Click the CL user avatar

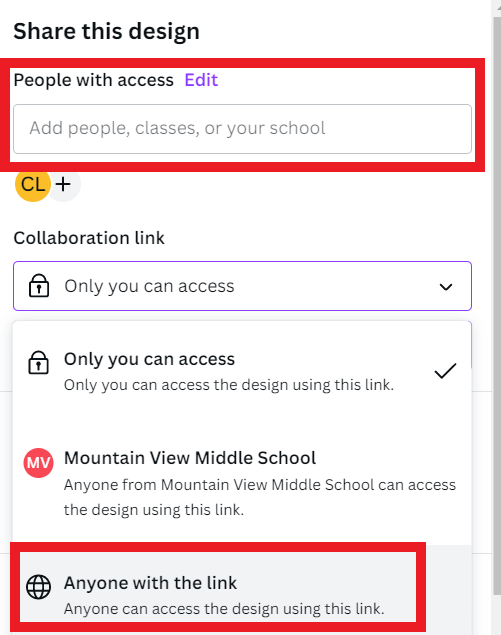coord(32,185)
